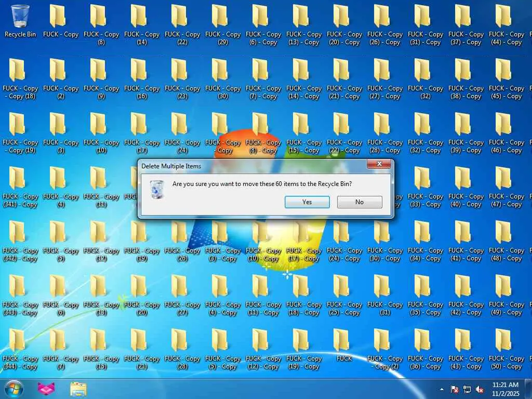Select folder "FUCK - Copy (38) - Copy"
This screenshot has width=532, height=399.
466,79
